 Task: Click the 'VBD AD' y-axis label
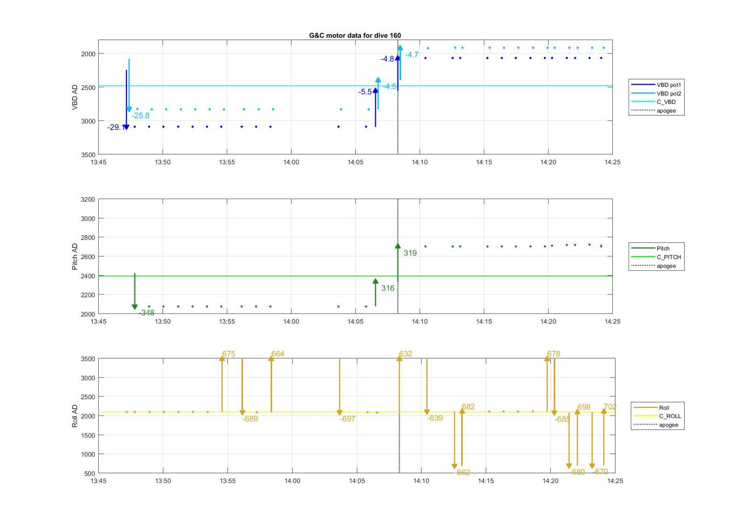pyautogui.click(x=75, y=97)
